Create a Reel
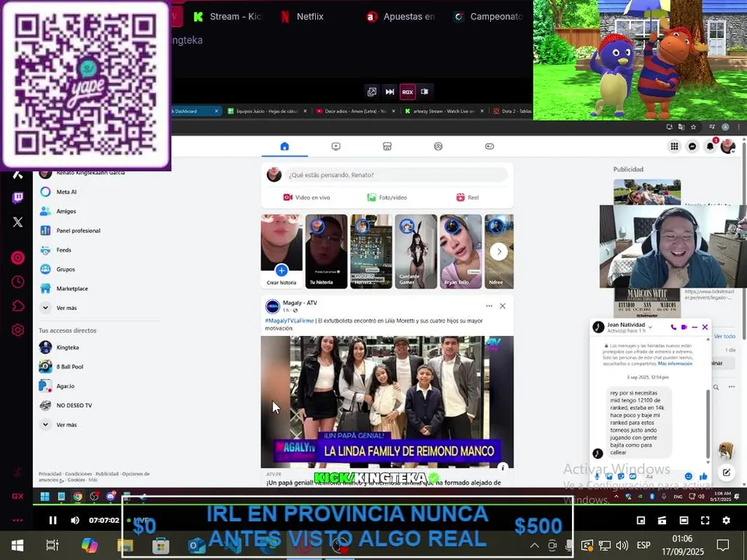Viewport: 747px width, 560px height. pyautogui.click(x=468, y=197)
